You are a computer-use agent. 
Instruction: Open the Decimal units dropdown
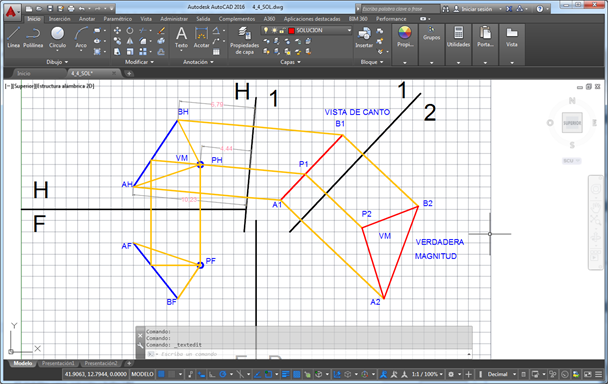[x=502, y=374]
